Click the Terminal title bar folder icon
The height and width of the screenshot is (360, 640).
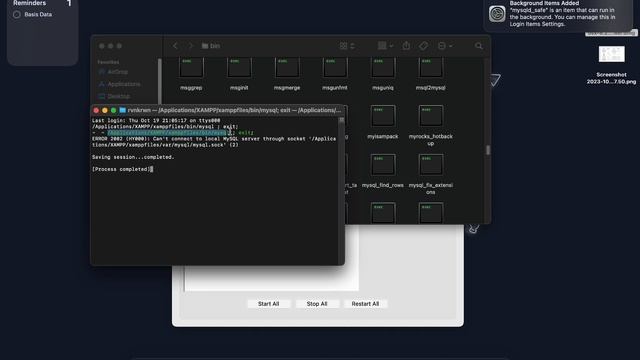tap(122, 110)
